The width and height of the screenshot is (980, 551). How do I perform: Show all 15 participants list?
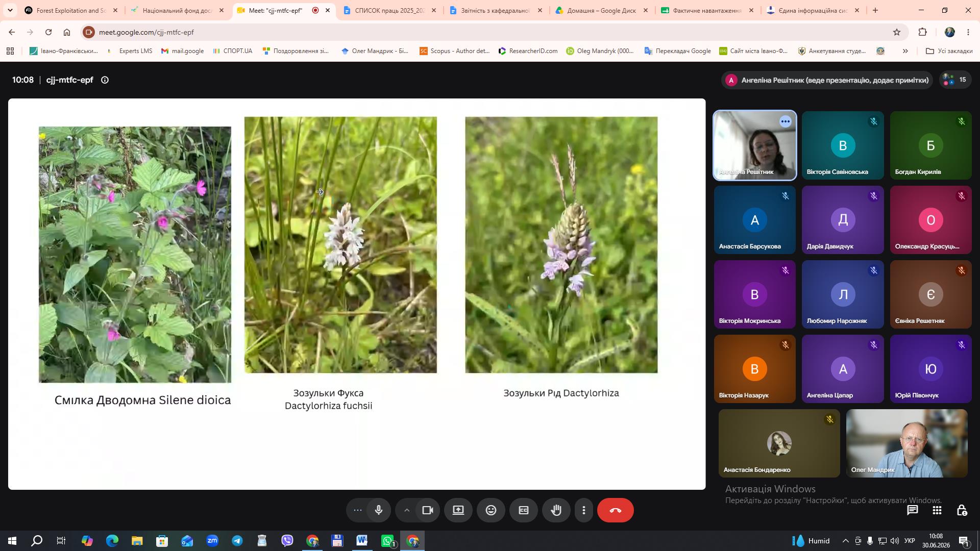(x=955, y=80)
